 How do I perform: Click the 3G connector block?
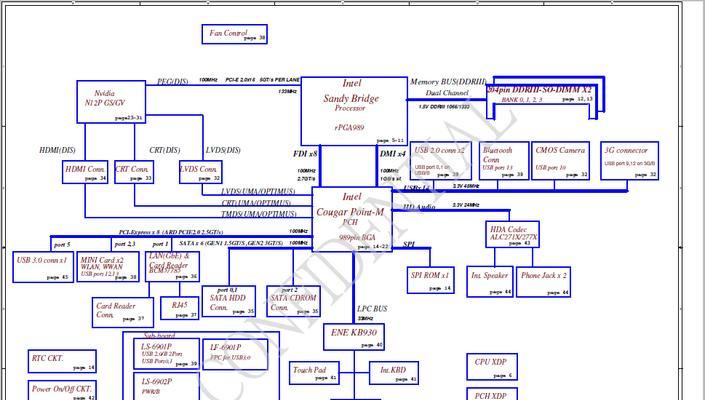pyautogui.click(x=629, y=161)
